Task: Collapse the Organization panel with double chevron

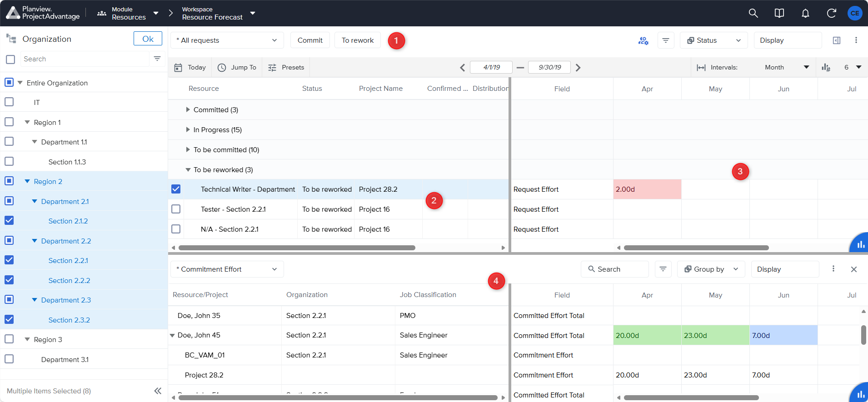Action: point(158,391)
